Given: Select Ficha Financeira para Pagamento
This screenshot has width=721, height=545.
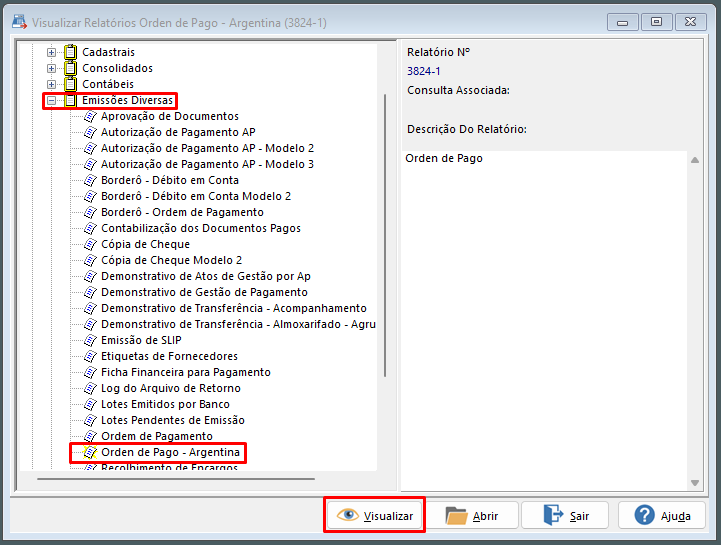Looking at the screenshot, I should point(186,373).
